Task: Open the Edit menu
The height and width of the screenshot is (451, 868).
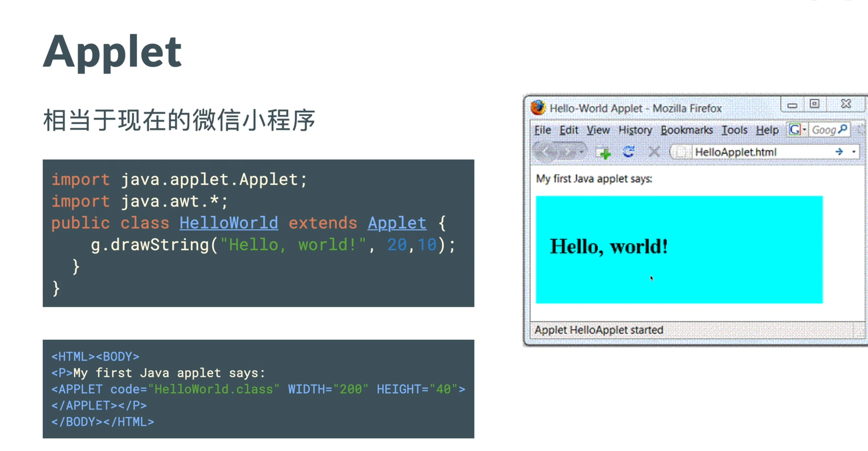Action: click(x=569, y=130)
